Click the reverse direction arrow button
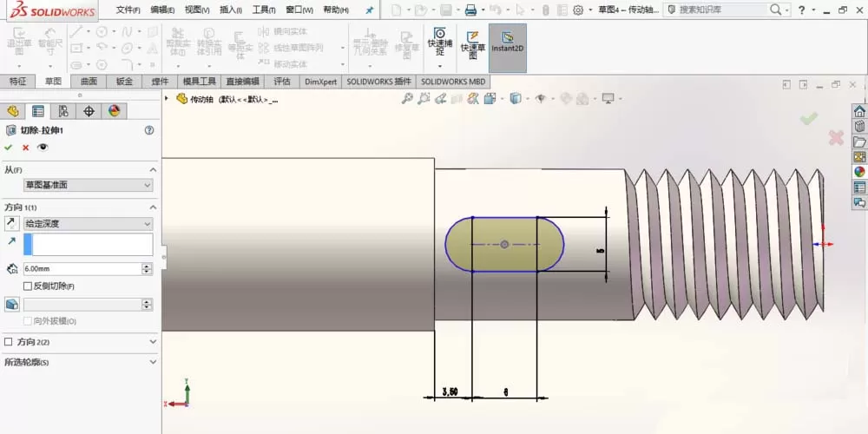This screenshot has width=868, height=434. pyautogui.click(x=11, y=224)
